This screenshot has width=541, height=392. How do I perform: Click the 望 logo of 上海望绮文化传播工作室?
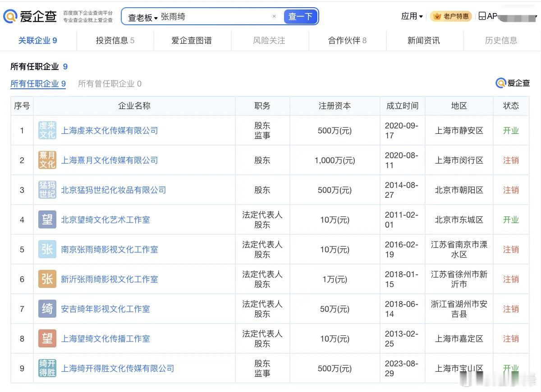[47, 338]
